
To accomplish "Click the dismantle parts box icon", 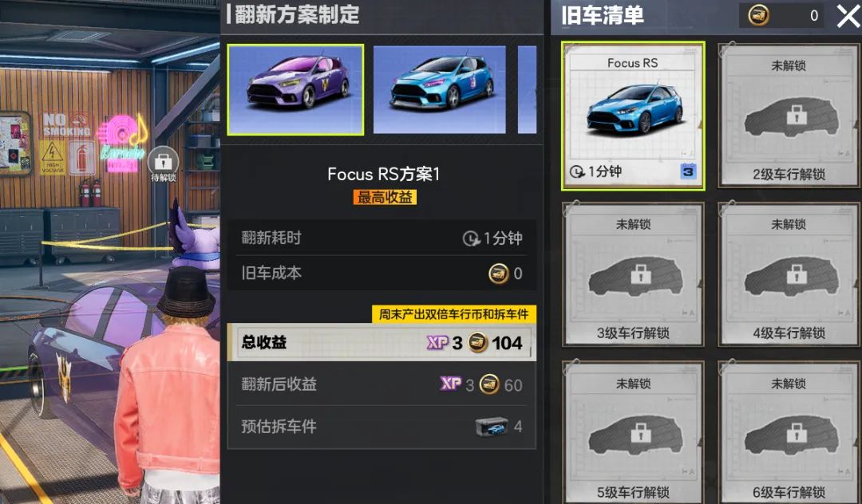I will tap(491, 427).
